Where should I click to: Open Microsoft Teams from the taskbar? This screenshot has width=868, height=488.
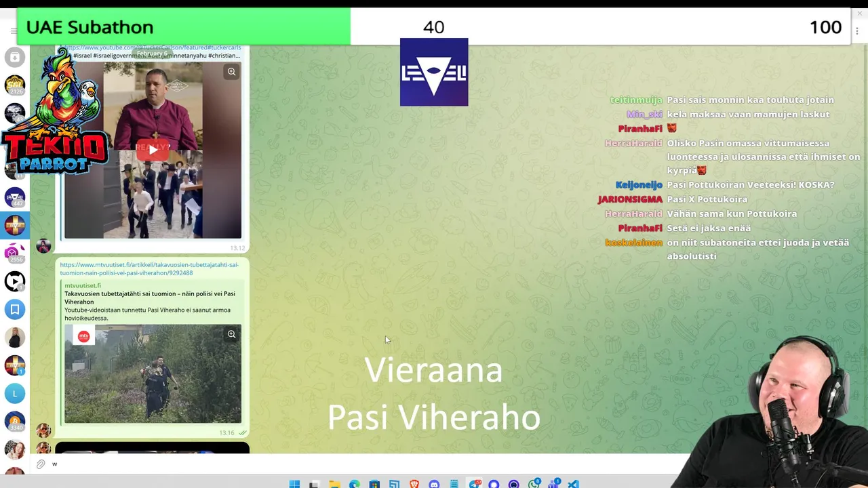pos(553,483)
